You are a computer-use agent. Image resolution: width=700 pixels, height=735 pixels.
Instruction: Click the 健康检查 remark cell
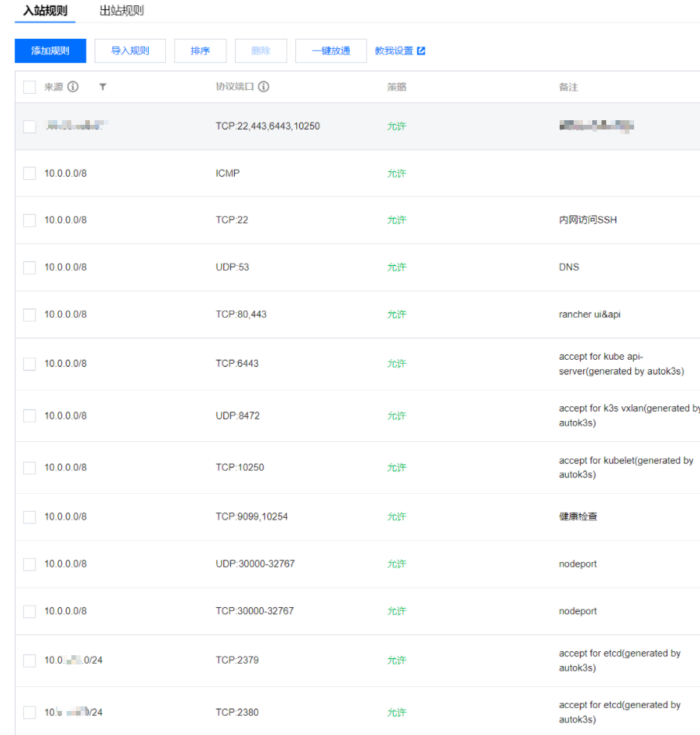click(x=578, y=516)
